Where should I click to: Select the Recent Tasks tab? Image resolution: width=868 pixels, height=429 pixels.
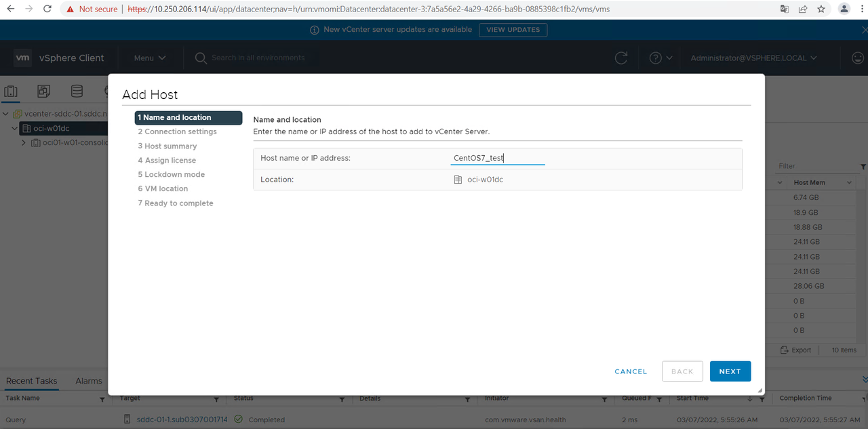[31, 381]
